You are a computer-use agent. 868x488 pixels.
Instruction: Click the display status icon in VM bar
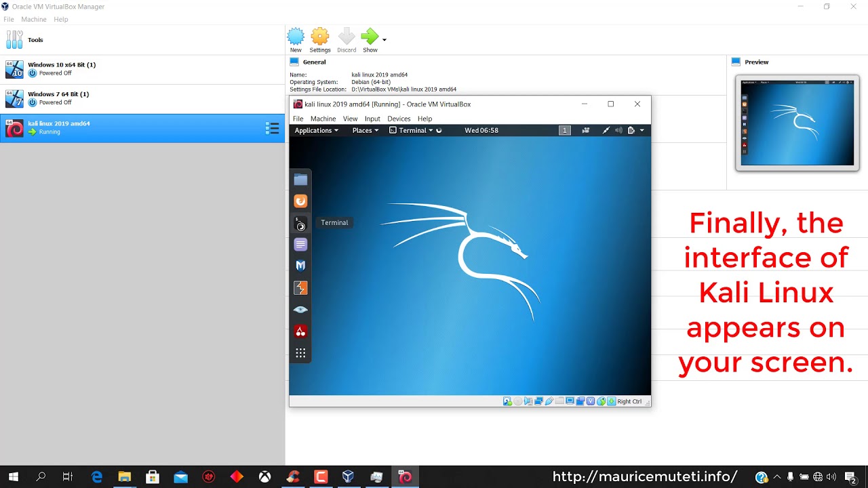[x=570, y=401]
